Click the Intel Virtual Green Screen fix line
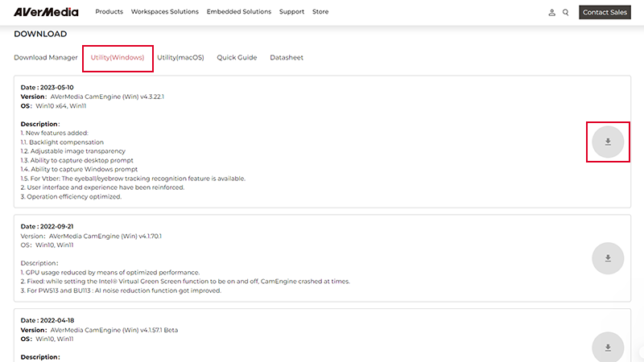 pos(185,282)
